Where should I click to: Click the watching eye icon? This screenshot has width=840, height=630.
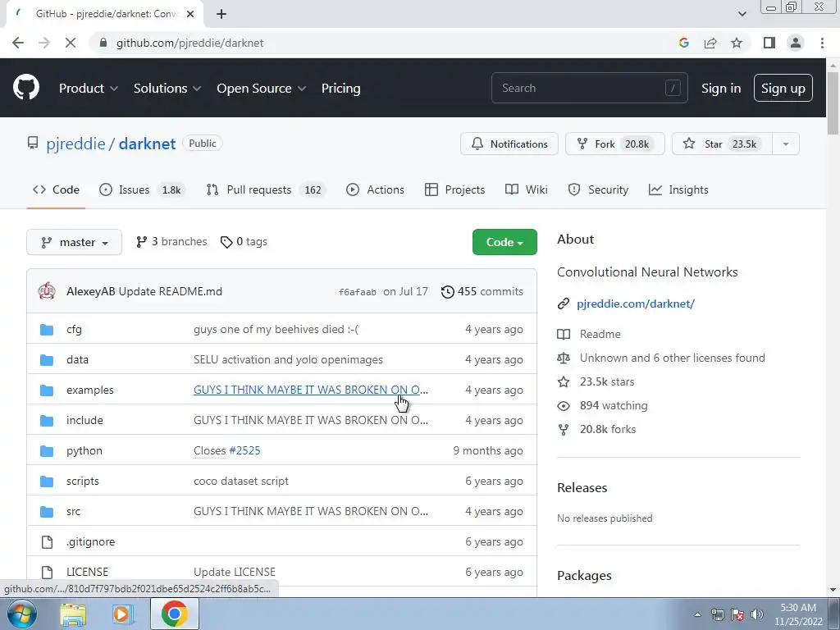tap(564, 405)
